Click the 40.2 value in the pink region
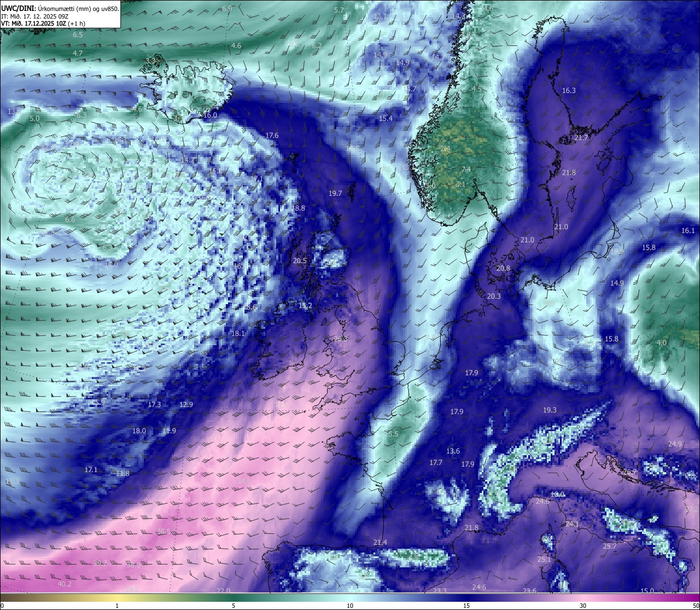The height and width of the screenshot is (610, 700). [65, 584]
